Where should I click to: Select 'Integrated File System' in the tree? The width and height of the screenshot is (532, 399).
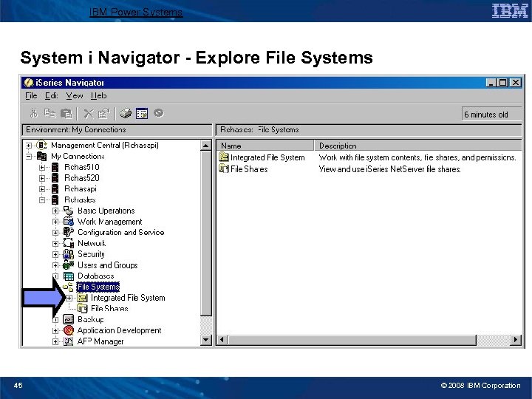(x=128, y=298)
